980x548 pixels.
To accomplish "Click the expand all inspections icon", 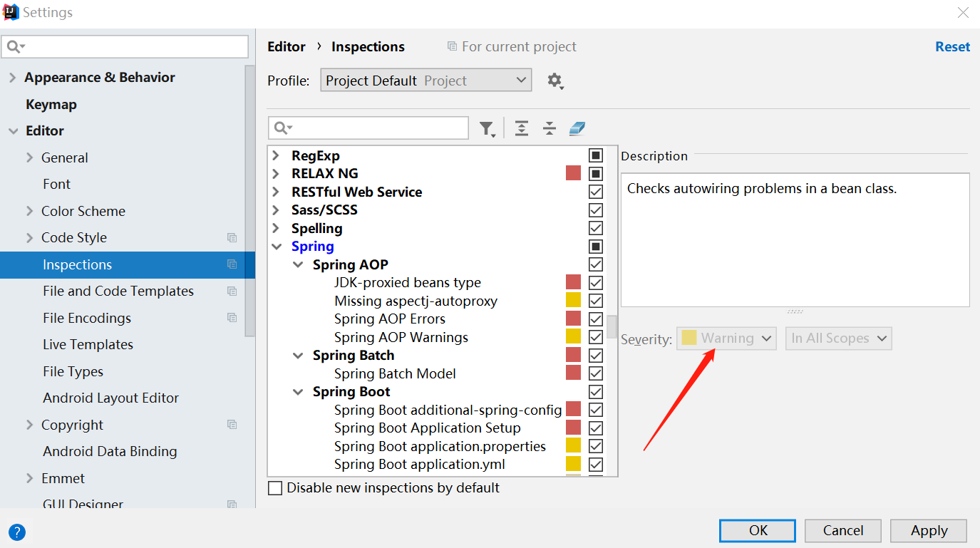I will pyautogui.click(x=522, y=128).
